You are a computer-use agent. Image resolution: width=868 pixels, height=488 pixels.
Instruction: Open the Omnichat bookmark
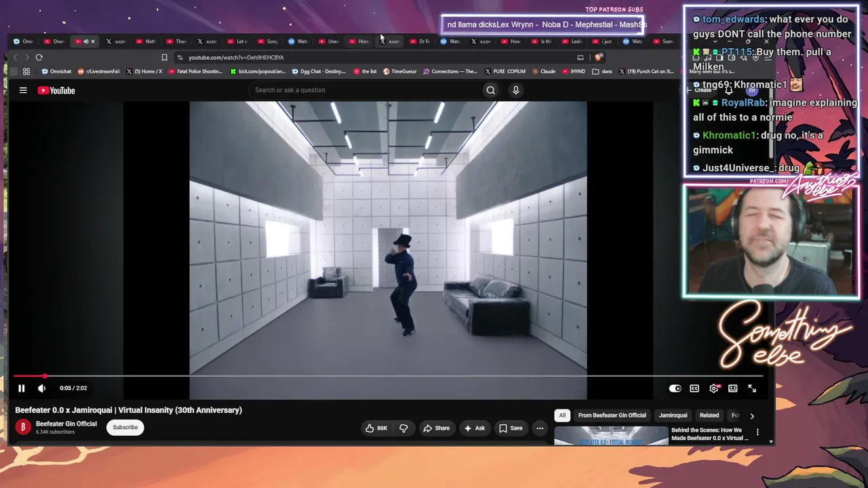point(56,71)
